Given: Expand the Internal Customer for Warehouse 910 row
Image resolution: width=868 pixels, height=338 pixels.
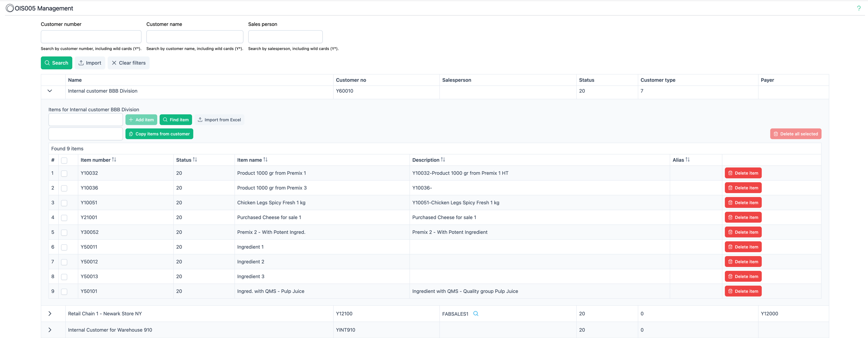Looking at the screenshot, I should click(50, 330).
